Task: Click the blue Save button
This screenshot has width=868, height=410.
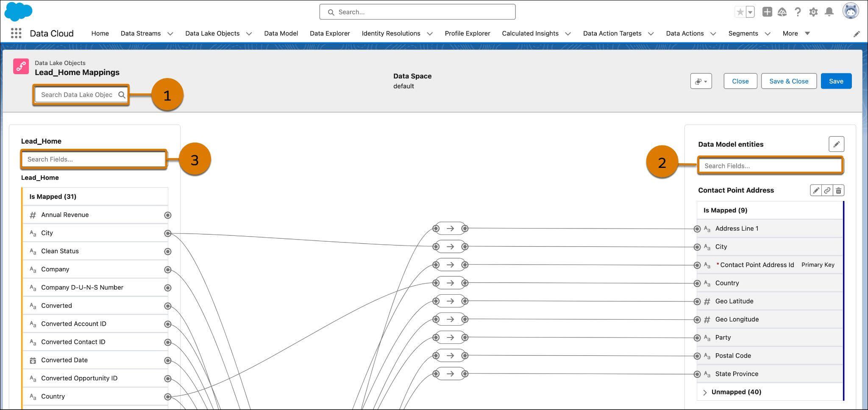Action: 836,81
